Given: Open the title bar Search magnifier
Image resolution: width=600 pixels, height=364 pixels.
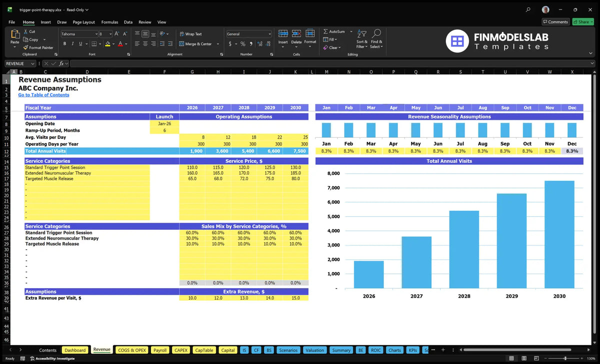Looking at the screenshot, I should 528,9.
